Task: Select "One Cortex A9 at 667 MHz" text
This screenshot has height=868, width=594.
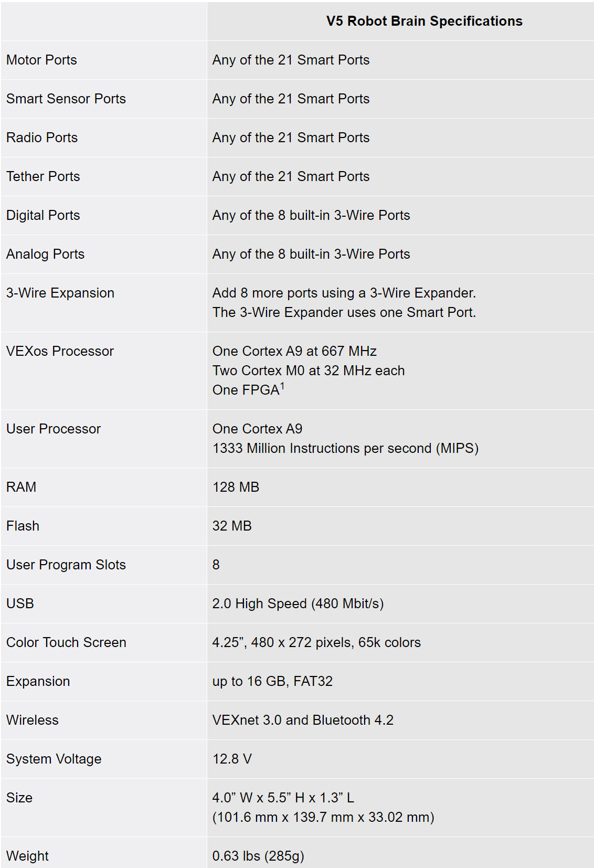Action: [x=294, y=351]
